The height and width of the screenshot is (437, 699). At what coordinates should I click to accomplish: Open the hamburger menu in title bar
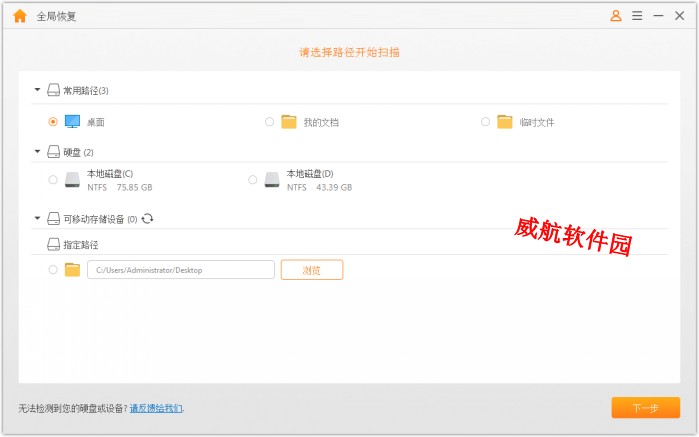(635, 16)
